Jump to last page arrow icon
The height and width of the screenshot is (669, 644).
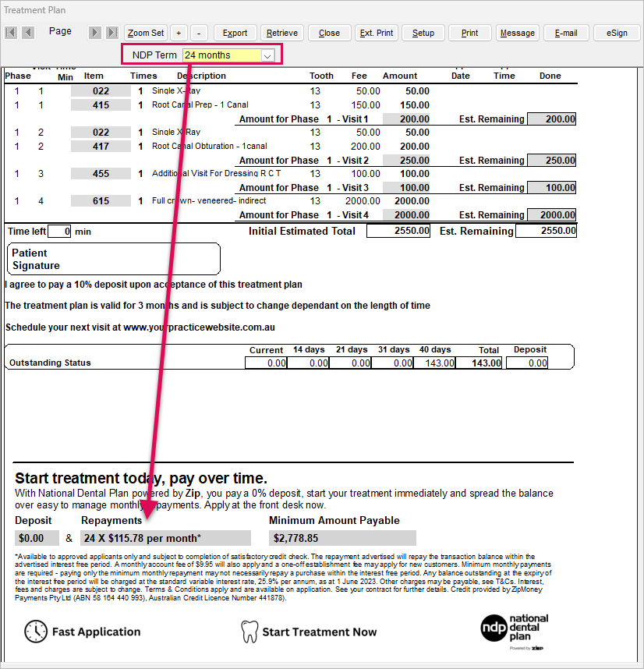pos(112,33)
